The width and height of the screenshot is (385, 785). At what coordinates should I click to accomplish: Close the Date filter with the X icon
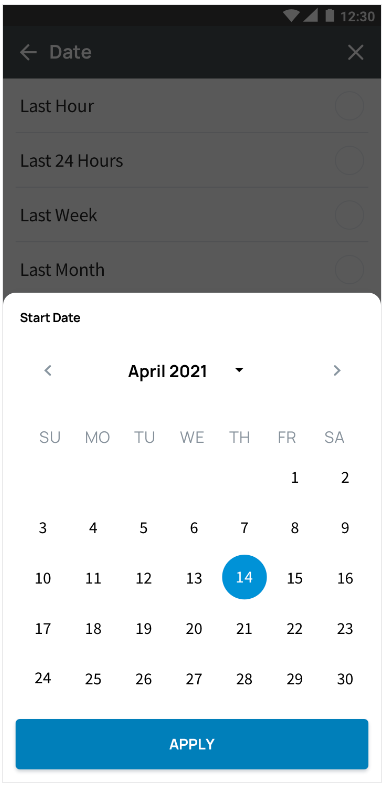[355, 52]
